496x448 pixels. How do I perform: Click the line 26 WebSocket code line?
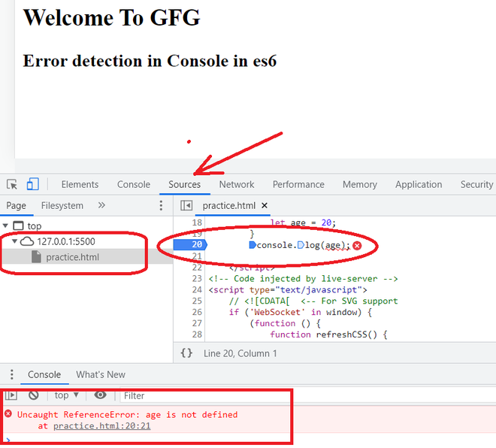(300, 312)
